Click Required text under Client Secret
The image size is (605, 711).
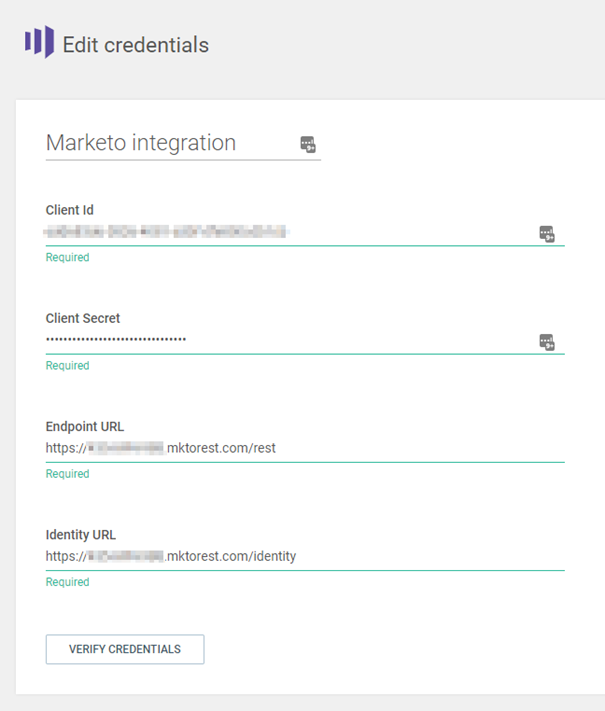pos(67,365)
